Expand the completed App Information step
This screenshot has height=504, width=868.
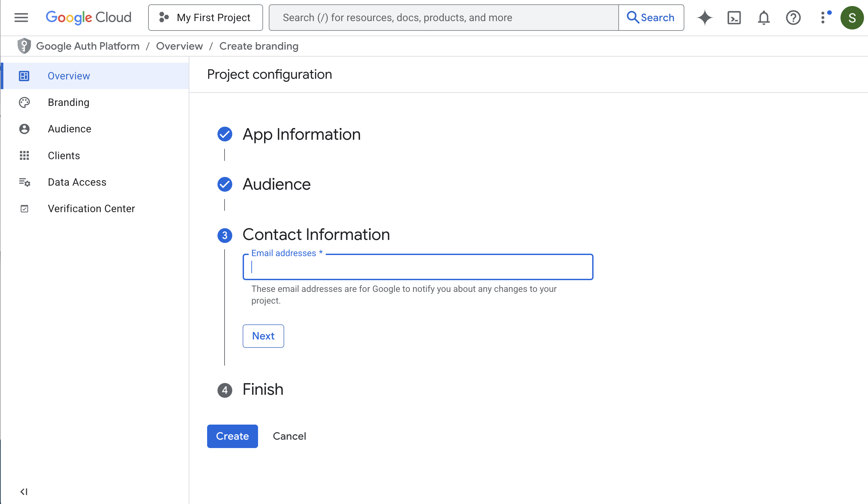pos(301,134)
